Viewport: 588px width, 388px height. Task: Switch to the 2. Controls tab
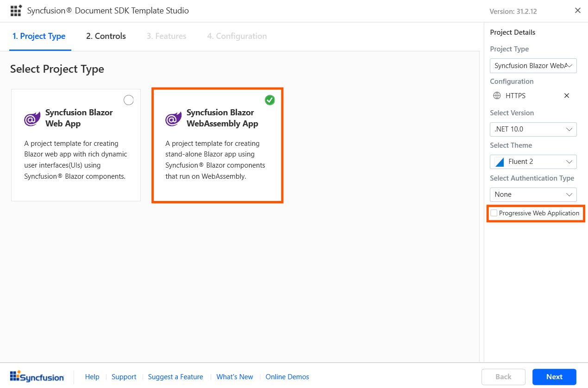[x=106, y=36]
